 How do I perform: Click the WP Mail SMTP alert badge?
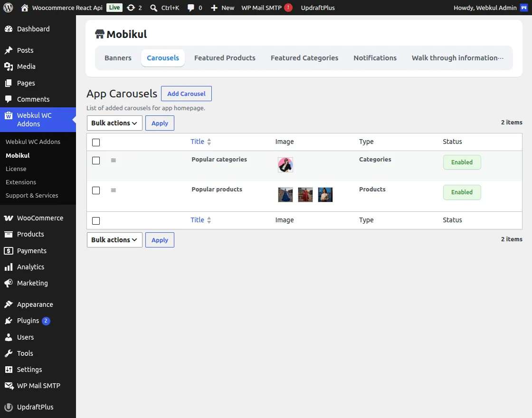coord(288,8)
